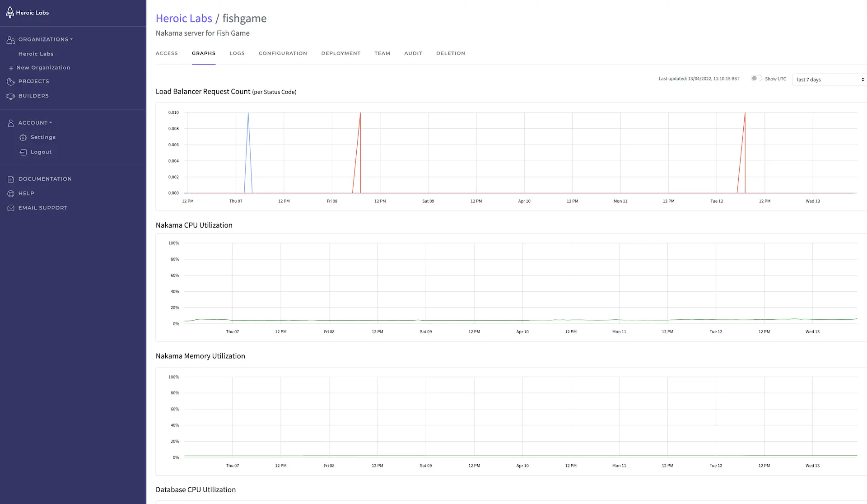
Task: Click the Documentation page icon
Action: [11, 179]
